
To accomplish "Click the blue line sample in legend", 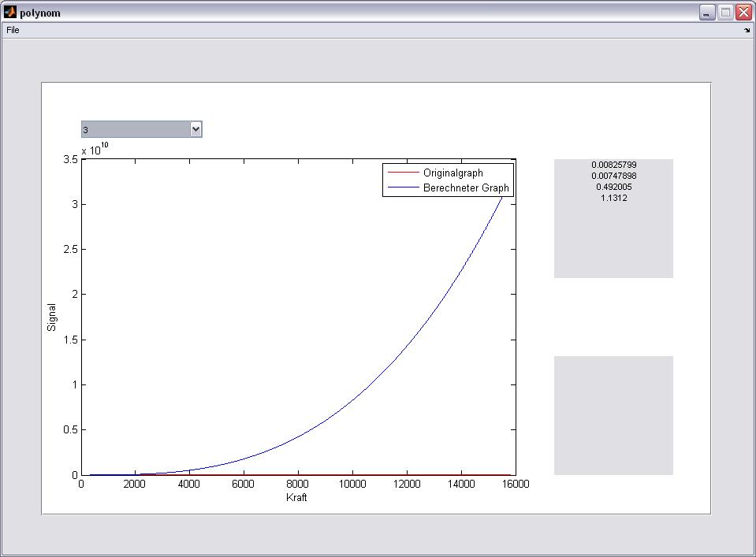I will (401, 189).
